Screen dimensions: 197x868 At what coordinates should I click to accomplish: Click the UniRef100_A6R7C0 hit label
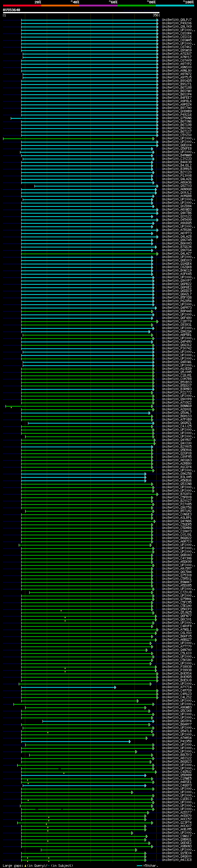[x=177, y=542]
